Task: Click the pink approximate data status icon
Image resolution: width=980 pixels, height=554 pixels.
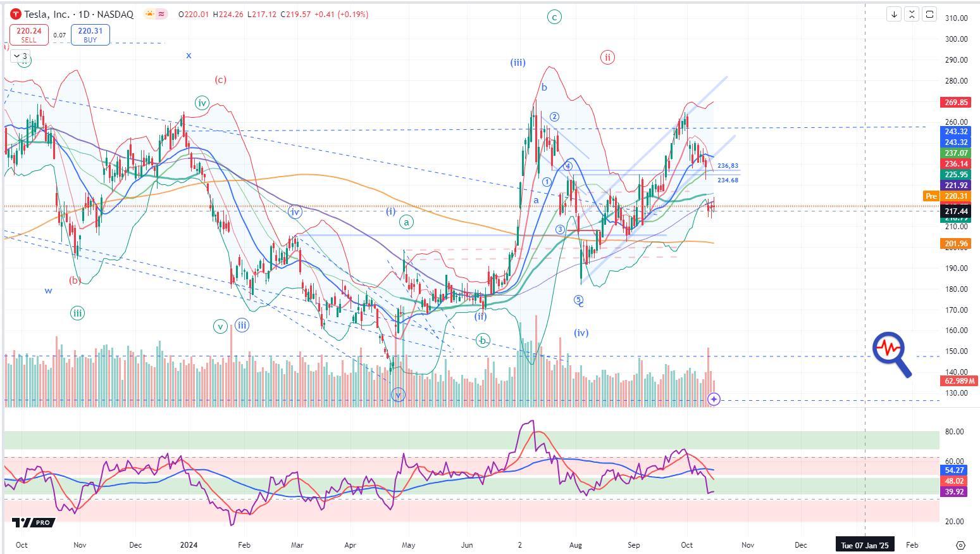Action: [x=161, y=14]
